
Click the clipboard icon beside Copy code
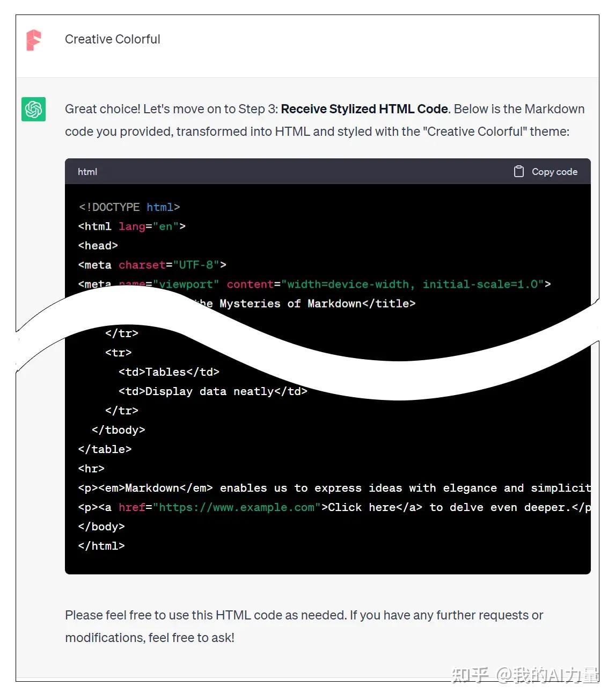pos(518,171)
